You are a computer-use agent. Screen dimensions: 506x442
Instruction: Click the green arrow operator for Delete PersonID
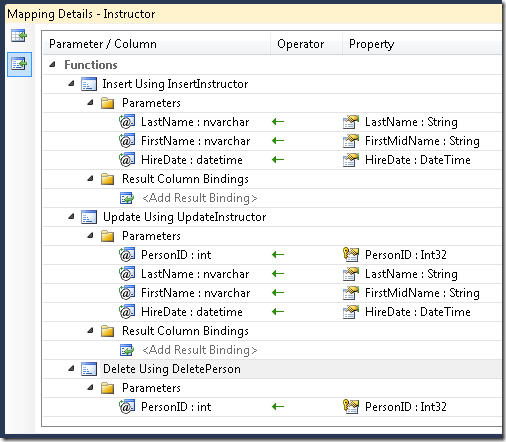278,407
